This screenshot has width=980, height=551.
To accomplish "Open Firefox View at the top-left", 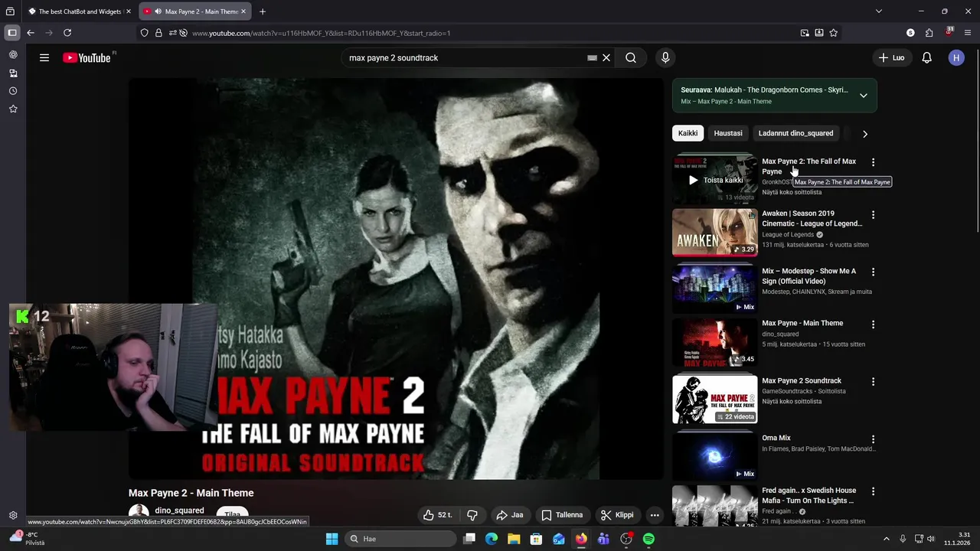I will [x=10, y=11].
